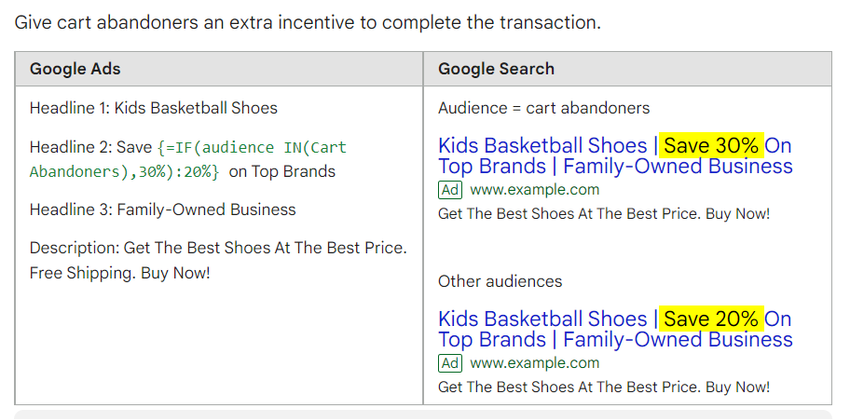Click the Ad badge under Other audiences ad
Image resolution: width=850 pixels, height=419 pixels.
pos(450,363)
